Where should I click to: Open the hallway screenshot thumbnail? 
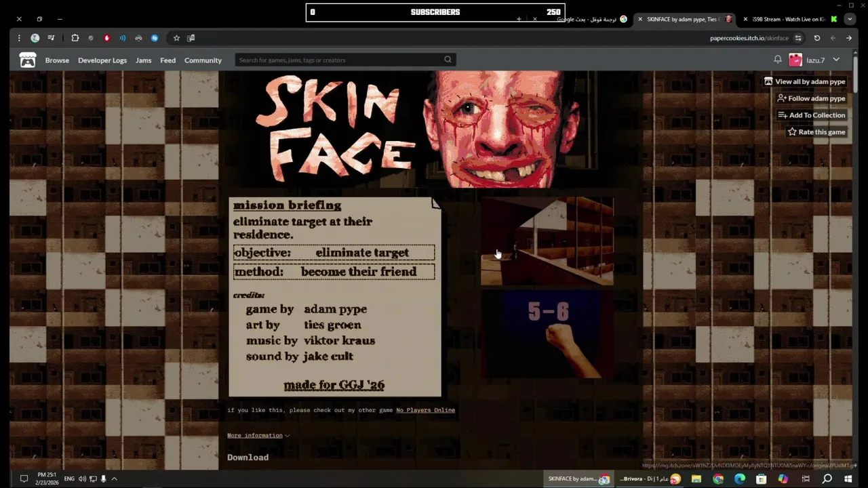pyautogui.click(x=547, y=241)
